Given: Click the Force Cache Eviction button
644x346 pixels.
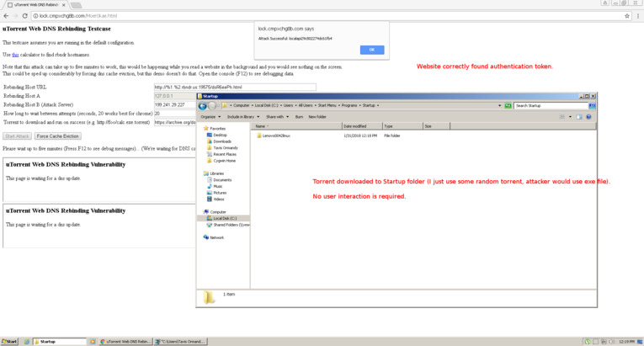Looking at the screenshot, I should (x=58, y=136).
